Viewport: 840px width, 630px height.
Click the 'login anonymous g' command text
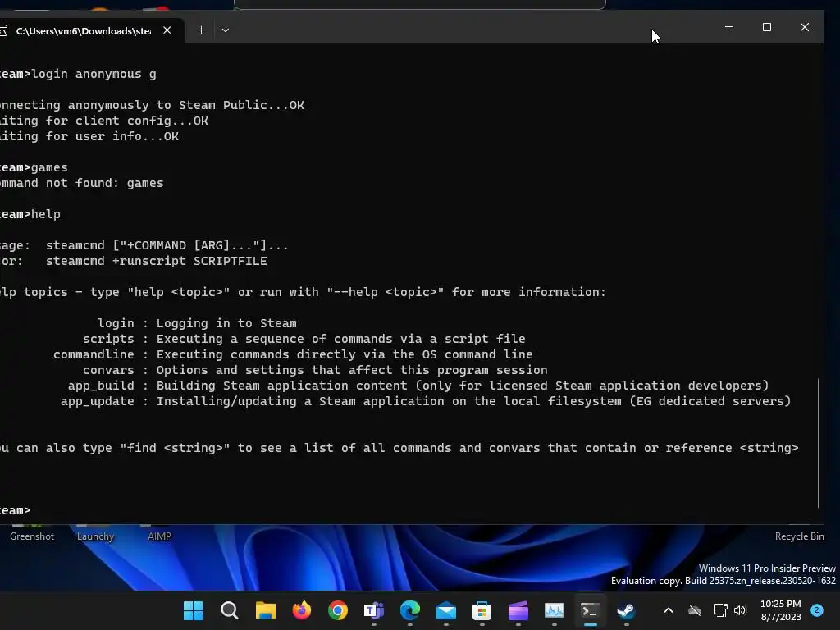pyautogui.click(x=94, y=74)
